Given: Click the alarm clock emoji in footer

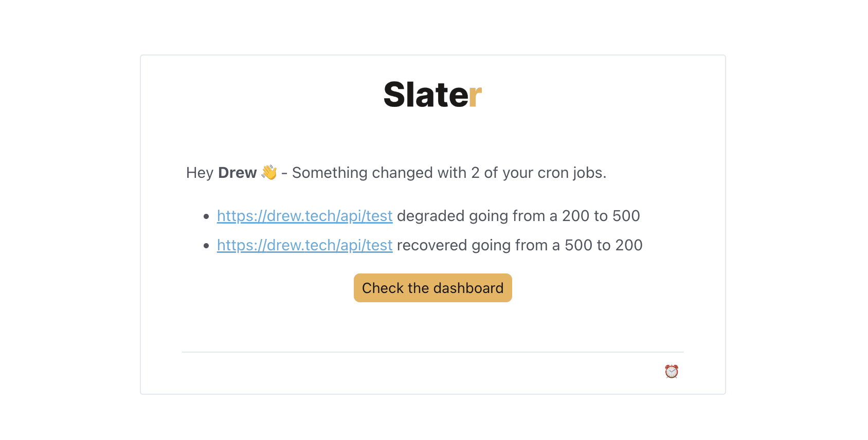Looking at the screenshot, I should coord(672,371).
